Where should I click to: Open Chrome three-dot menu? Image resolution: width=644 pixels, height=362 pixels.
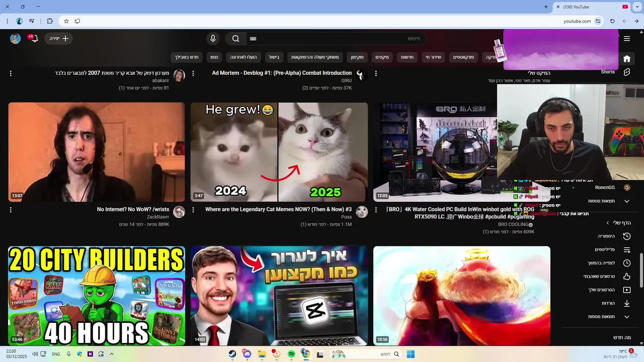click(x=7, y=21)
